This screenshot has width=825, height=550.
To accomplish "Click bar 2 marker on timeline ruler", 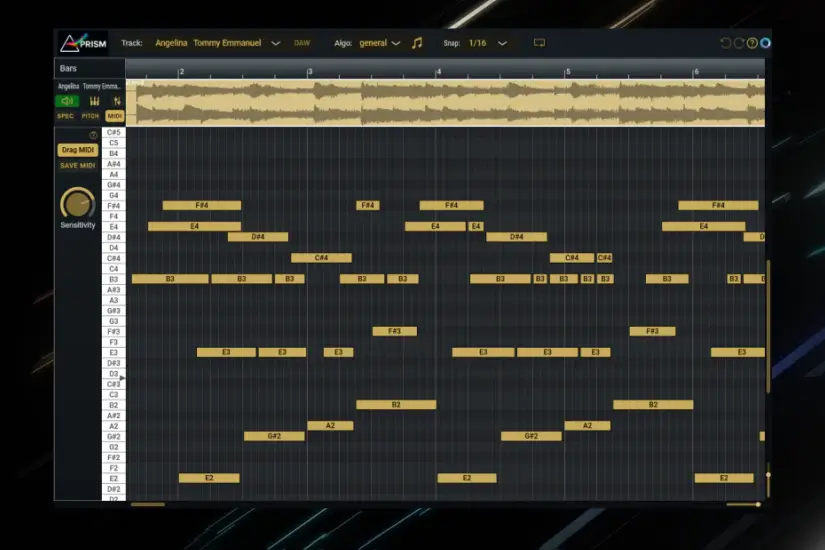I will coord(180,72).
